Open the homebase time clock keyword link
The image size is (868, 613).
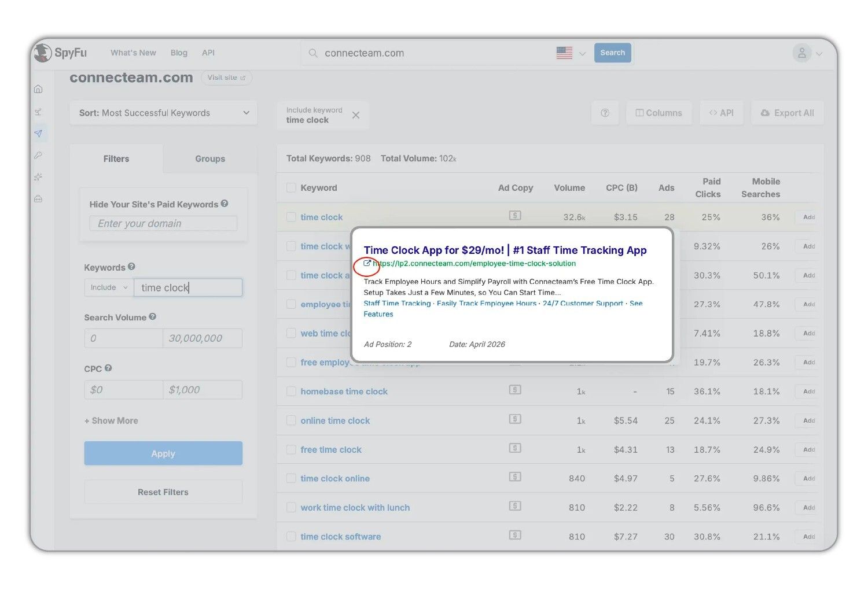pyautogui.click(x=344, y=392)
